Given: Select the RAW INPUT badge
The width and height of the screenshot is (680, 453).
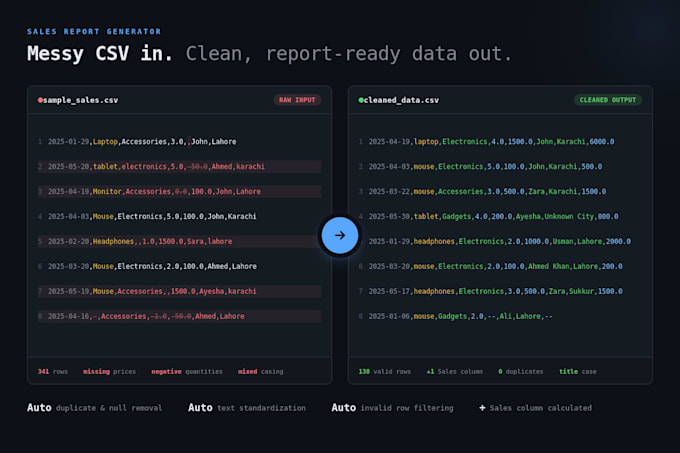Looking at the screenshot, I should [297, 100].
